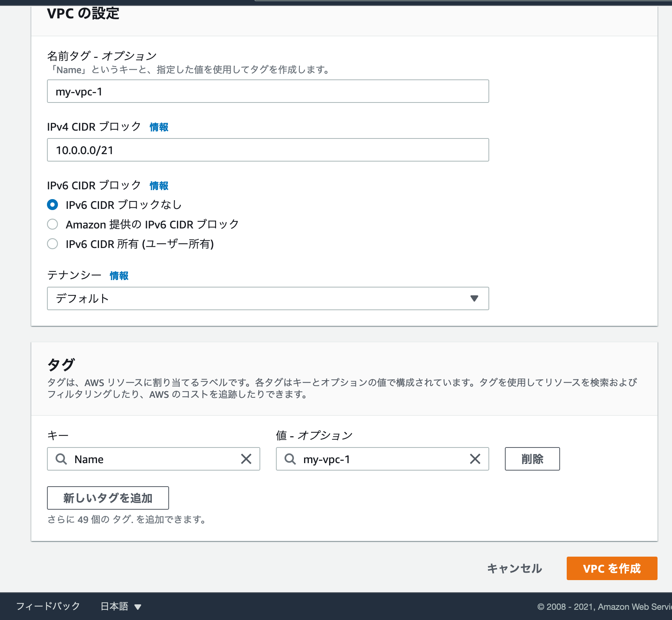Screen dimensions: 672x620
Task: Delete the tag with 削除 button
Action: coord(532,459)
